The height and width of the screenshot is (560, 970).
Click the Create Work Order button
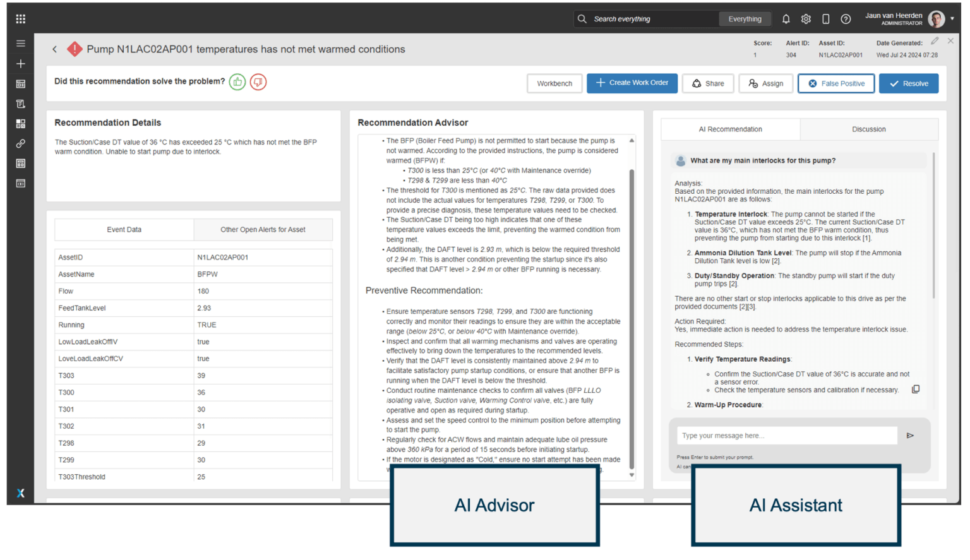632,83
